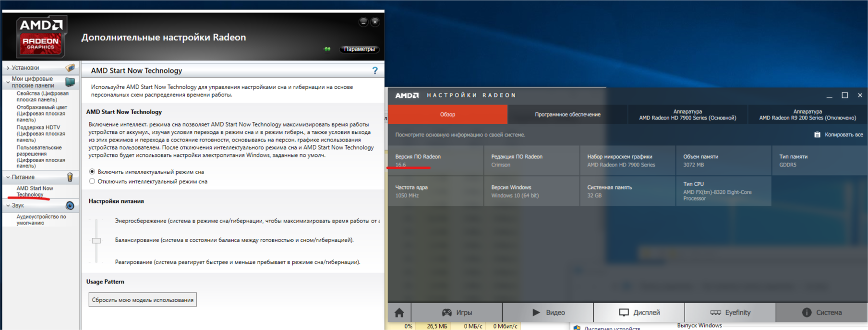This screenshot has height=330, width=868.
Task: Click Тип CPU AMD FX-8320 tile
Action: (x=723, y=191)
